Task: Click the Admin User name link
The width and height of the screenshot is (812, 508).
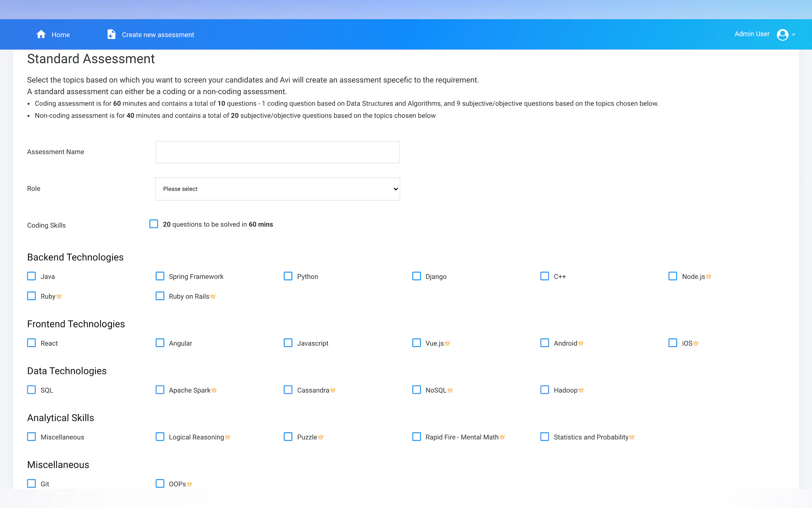Action: tap(752, 34)
